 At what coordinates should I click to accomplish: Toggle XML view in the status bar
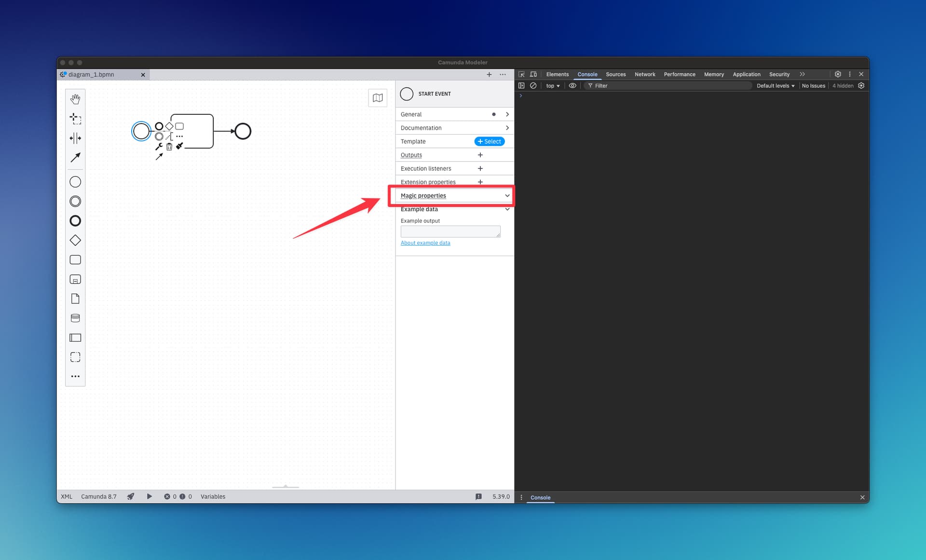tap(67, 496)
